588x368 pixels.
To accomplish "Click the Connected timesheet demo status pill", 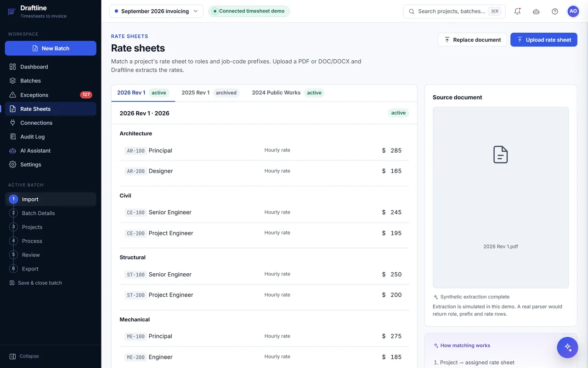I will [249, 11].
